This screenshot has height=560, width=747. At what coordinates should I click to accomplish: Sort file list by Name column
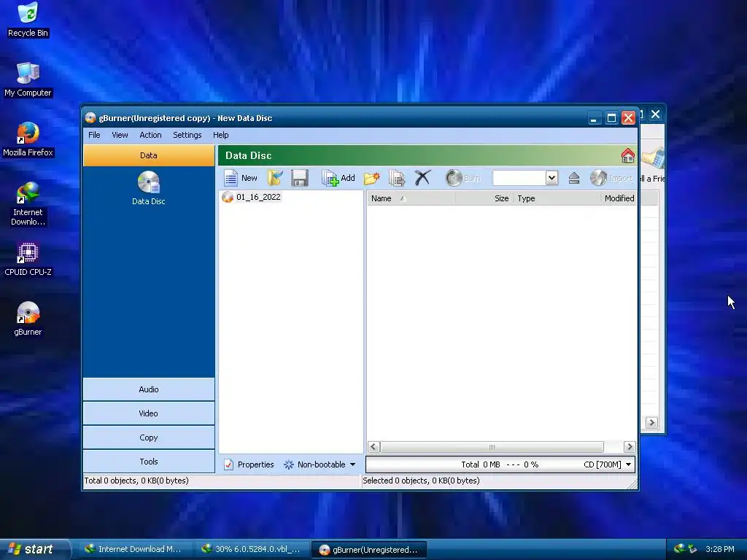pyautogui.click(x=411, y=198)
